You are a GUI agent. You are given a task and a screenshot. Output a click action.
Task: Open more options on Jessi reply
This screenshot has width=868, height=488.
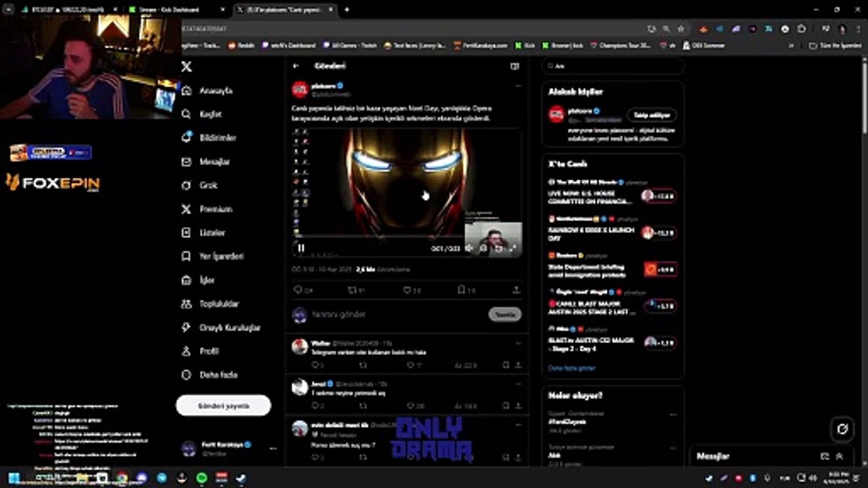(x=518, y=384)
